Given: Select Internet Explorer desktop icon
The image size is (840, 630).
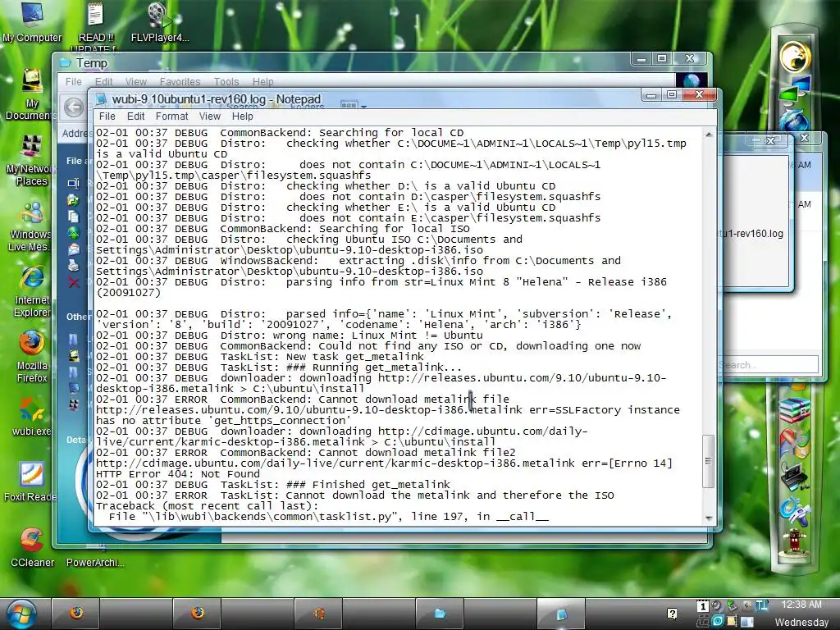Looking at the screenshot, I should pyautogui.click(x=32, y=292).
